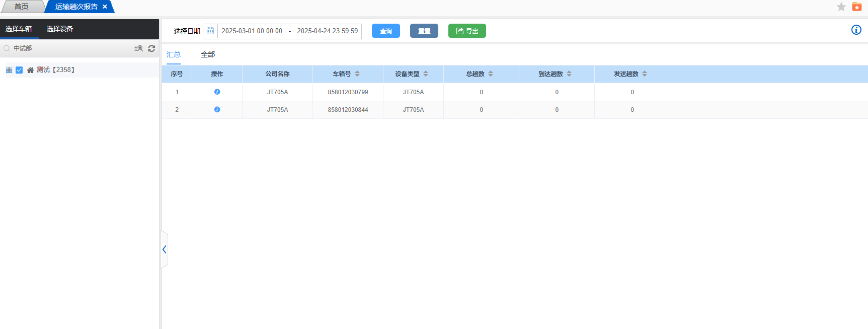Select the 选择车箱 tab

(x=19, y=29)
